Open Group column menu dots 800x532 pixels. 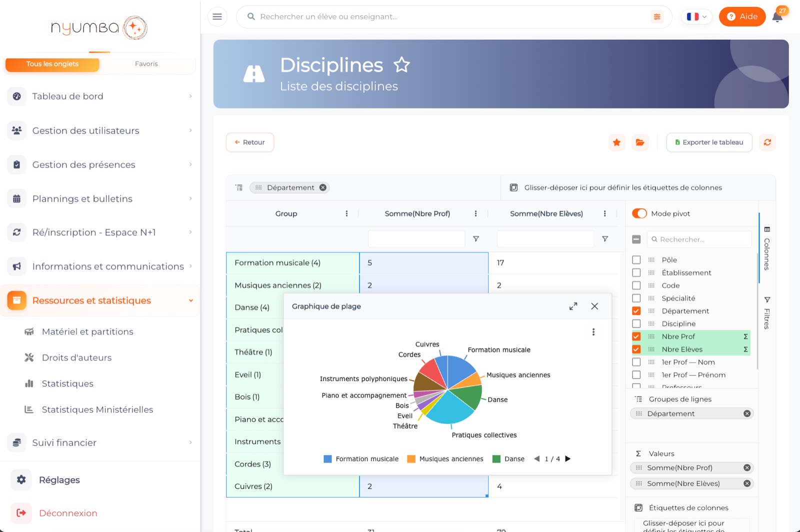pos(346,213)
